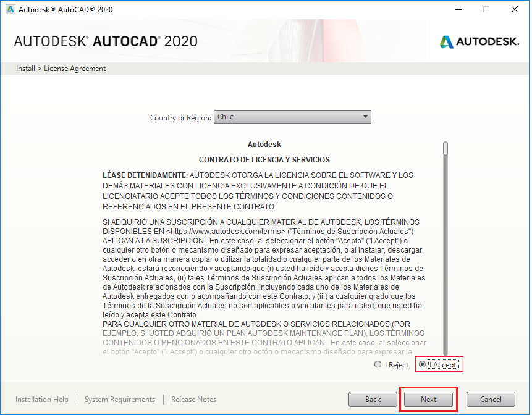Click the Autodesk logo in header
532x415 pixels.
pyautogui.click(x=479, y=42)
